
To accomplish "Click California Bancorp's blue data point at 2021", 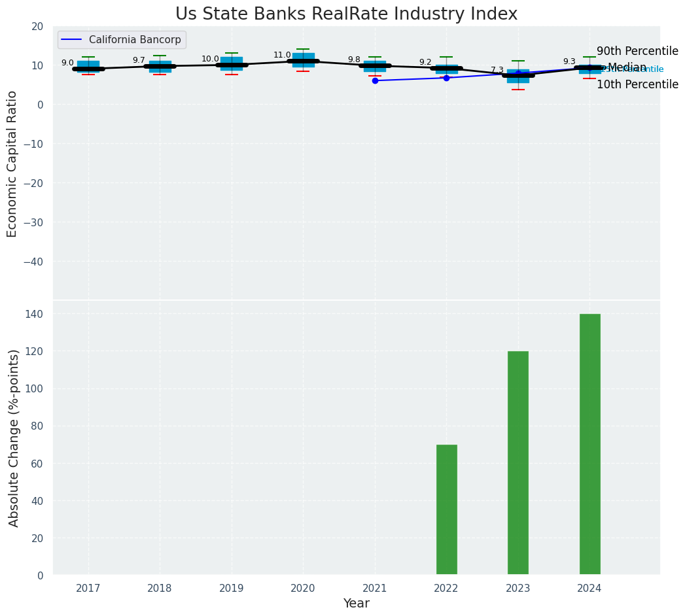I will (x=375, y=80).
